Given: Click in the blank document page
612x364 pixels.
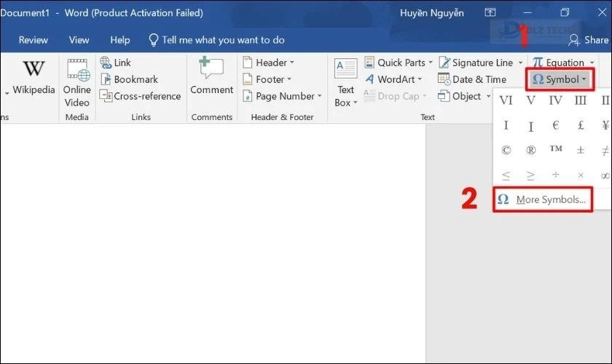Looking at the screenshot, I should coord(213,242).
